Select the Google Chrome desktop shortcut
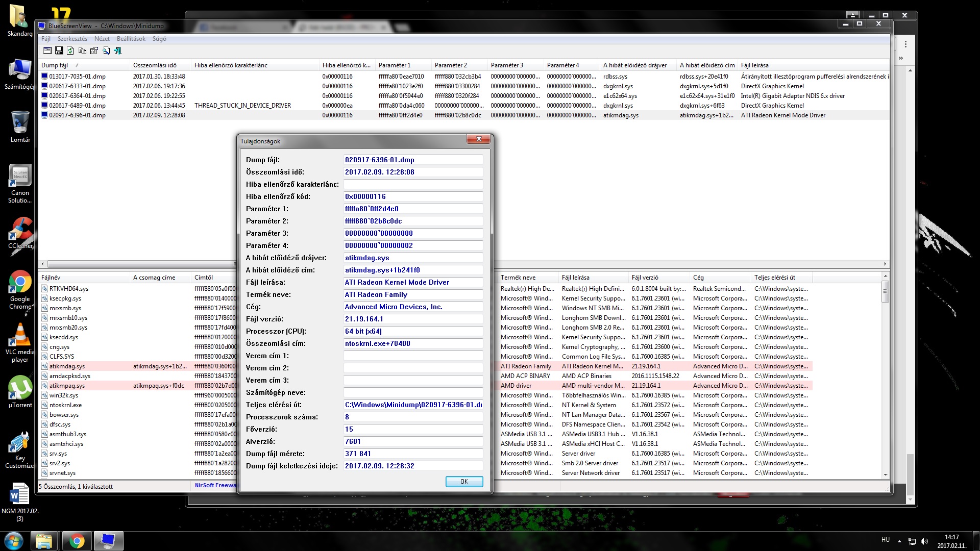The image size is (980, 551). [20, 290]
